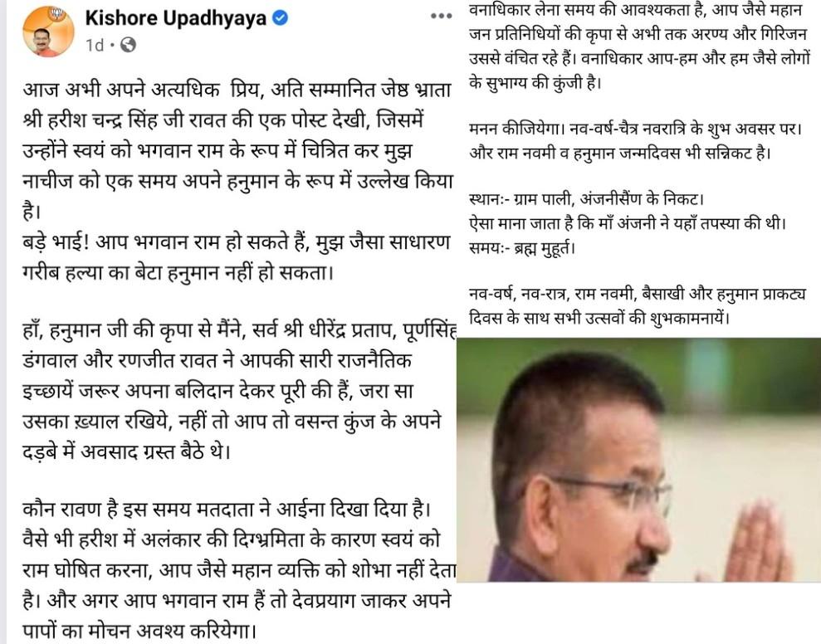Click the greeting starting "नव-वर्ष, नव-रात्र"
This screenshot has height=644, width=821.
coord(638,305)
